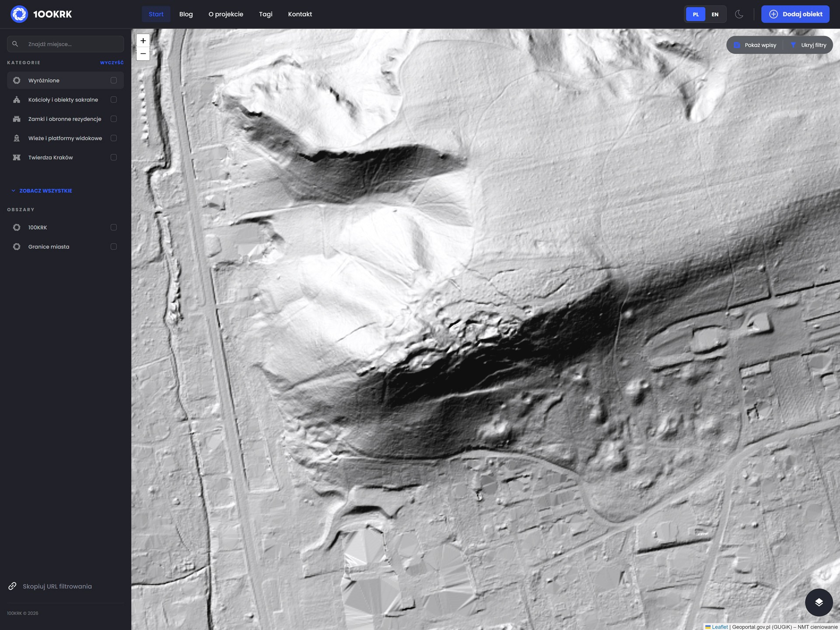
Task: Expand Zobacz wszystkie categories
Action: pyautogui.click(x=45, y=191)
